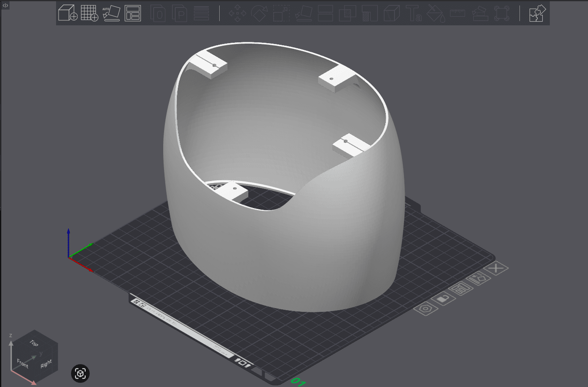Arrange all objects automatically

tap(133, 13)
